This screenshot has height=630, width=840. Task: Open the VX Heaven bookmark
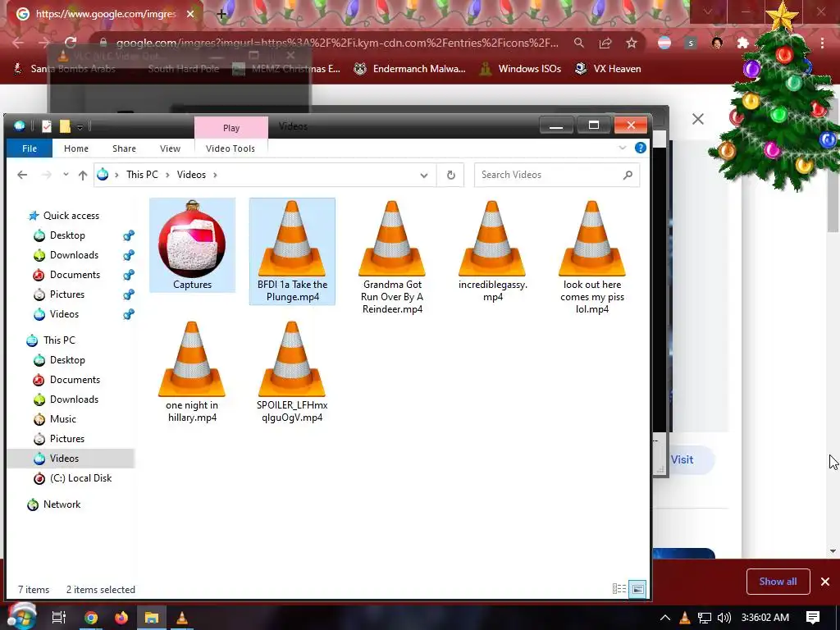608,69
